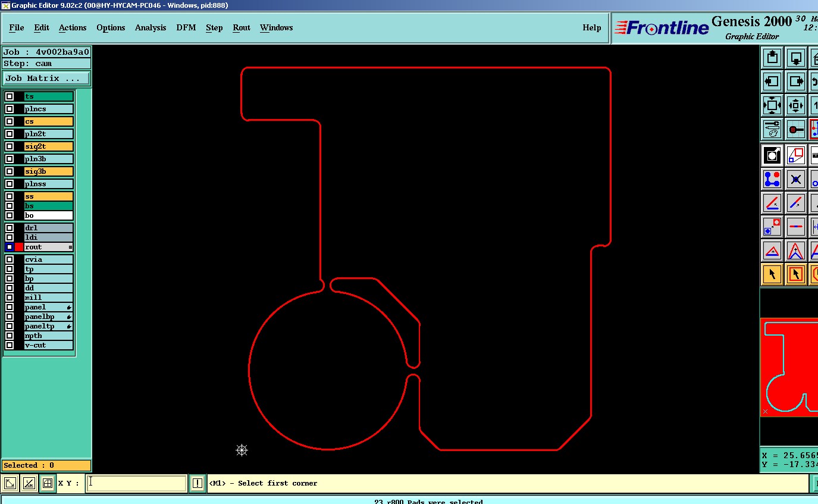
Task: Toggle the checkbox for the rout layer
Action: tap(10, 247)
